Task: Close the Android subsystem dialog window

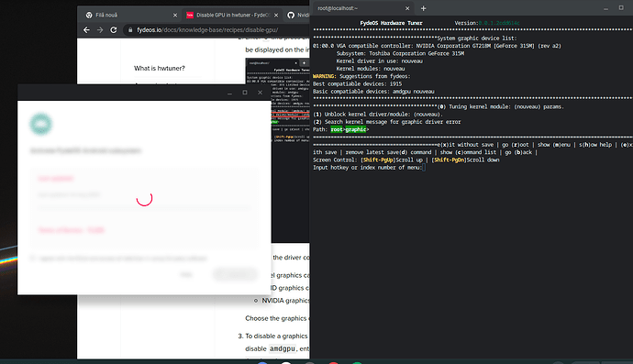Action: click(x=260, y=93)
